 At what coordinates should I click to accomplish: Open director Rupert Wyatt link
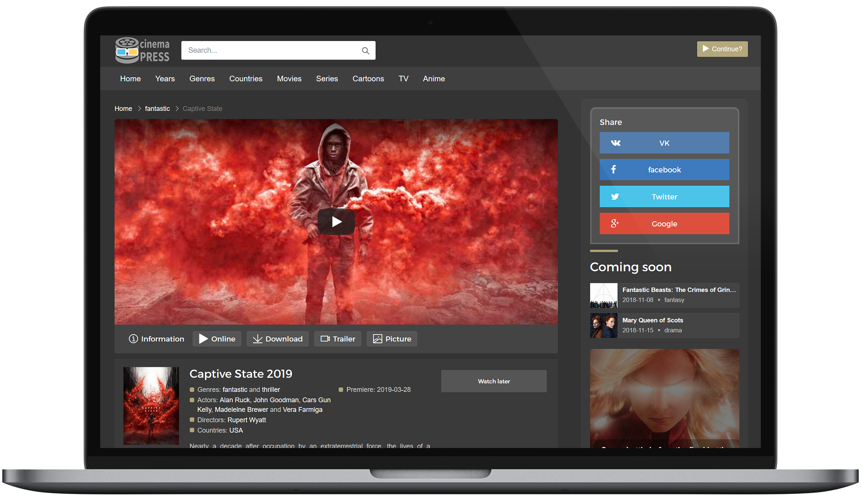pyautogui.click(x=246, y=420)
